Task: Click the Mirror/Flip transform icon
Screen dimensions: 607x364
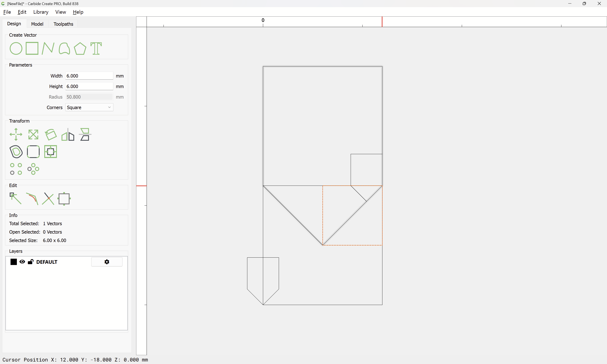Action: 68,134
